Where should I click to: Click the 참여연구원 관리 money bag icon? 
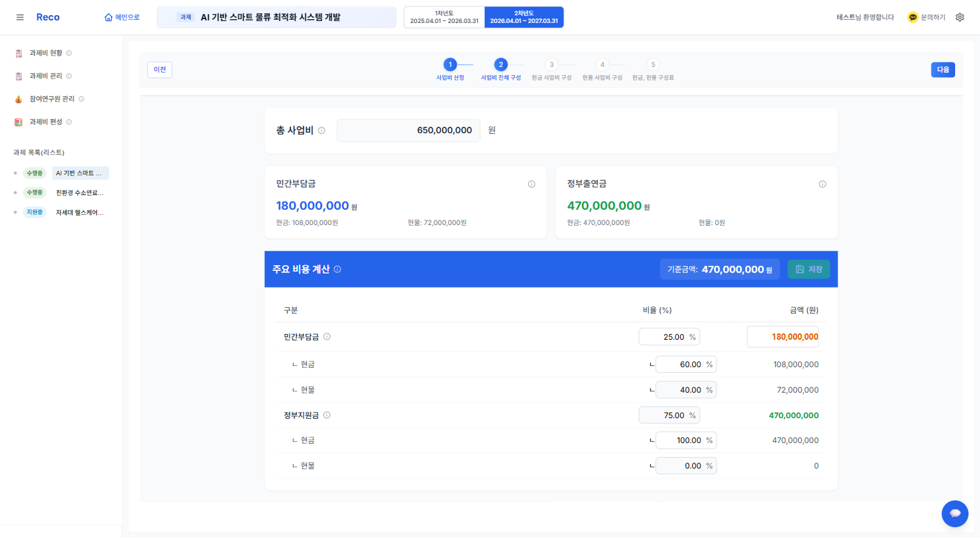[19, 99]
